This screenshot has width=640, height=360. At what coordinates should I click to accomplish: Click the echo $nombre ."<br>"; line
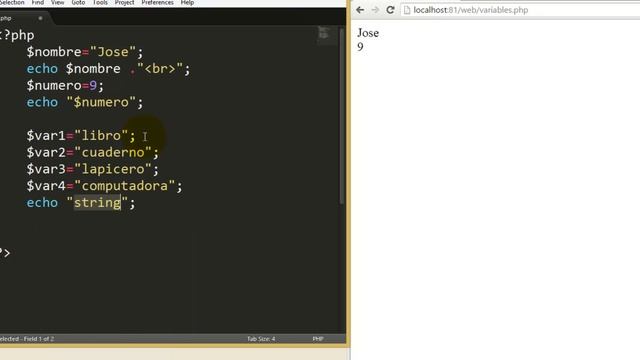click(x=108, y=69)
